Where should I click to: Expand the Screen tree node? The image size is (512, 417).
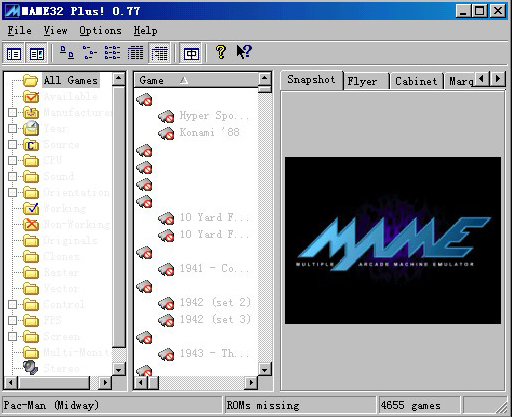point(12,336)
